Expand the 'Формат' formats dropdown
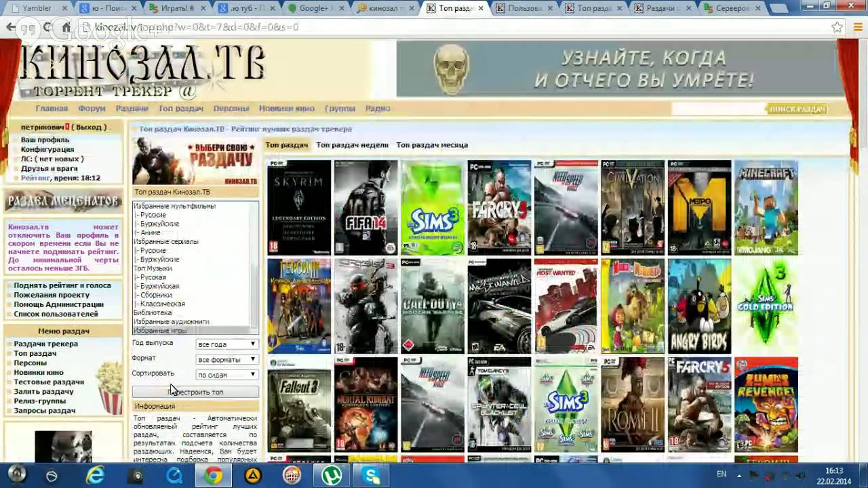Image resolution: width=868 pixels, height=488 pixels. (x=227, y=359)
